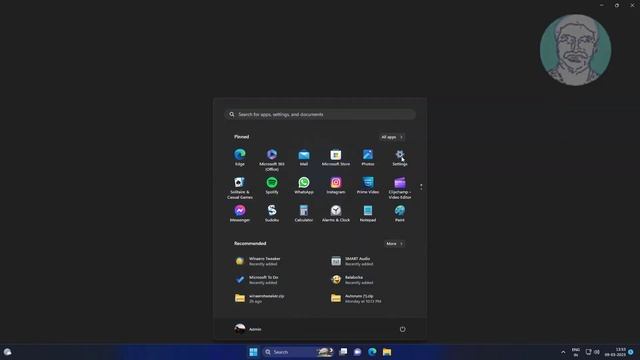
Task: Open the clock and date flyout
Action: 615,352
